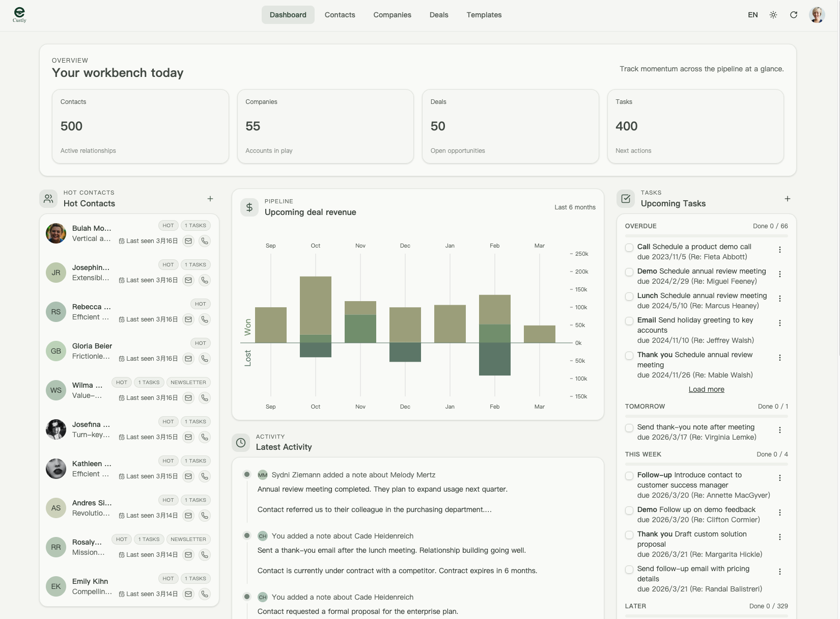Switch to the Deals tab

click(x=439, y=15)
